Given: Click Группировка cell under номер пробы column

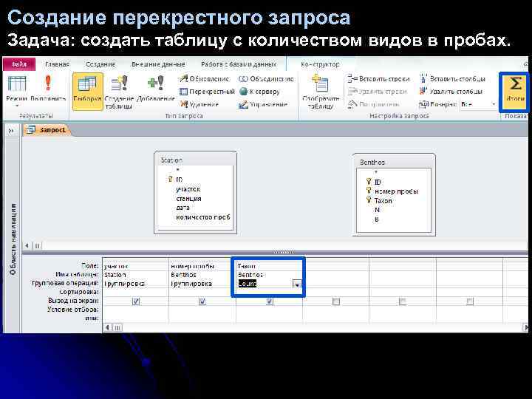Looking at the screenshot, I should click(202, 284).
